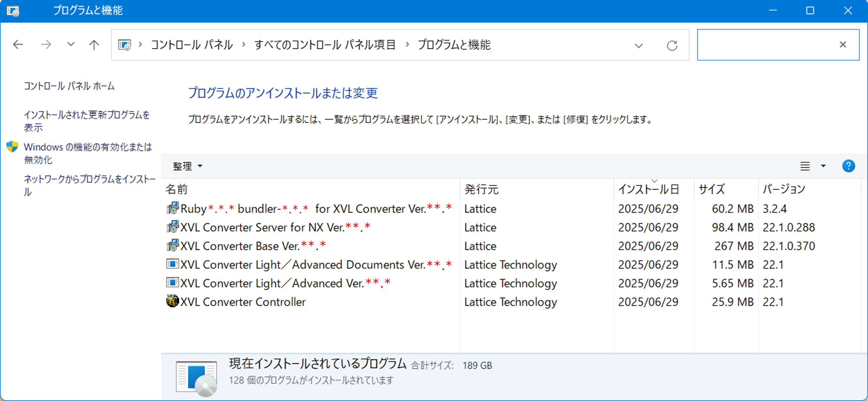Image resolution: width=868 pixels, height=401 pixels.
Task: Open コントロール パネル ホーム link
Action: [x=69, y=86]
